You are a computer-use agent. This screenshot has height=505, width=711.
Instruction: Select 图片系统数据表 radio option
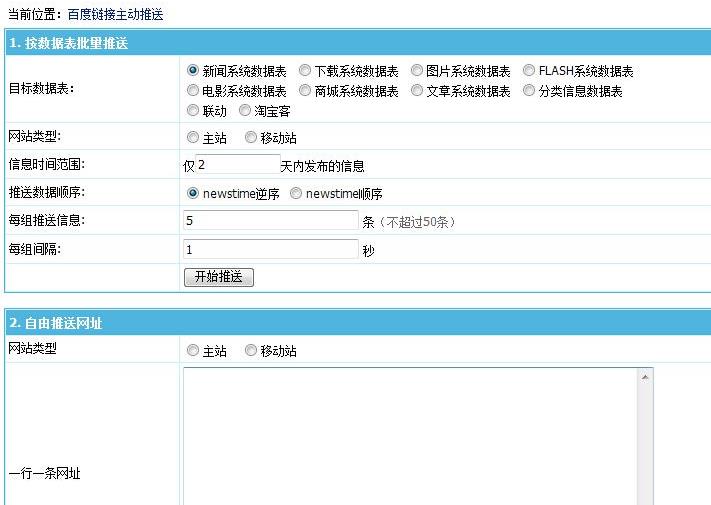tap(417, 71)
